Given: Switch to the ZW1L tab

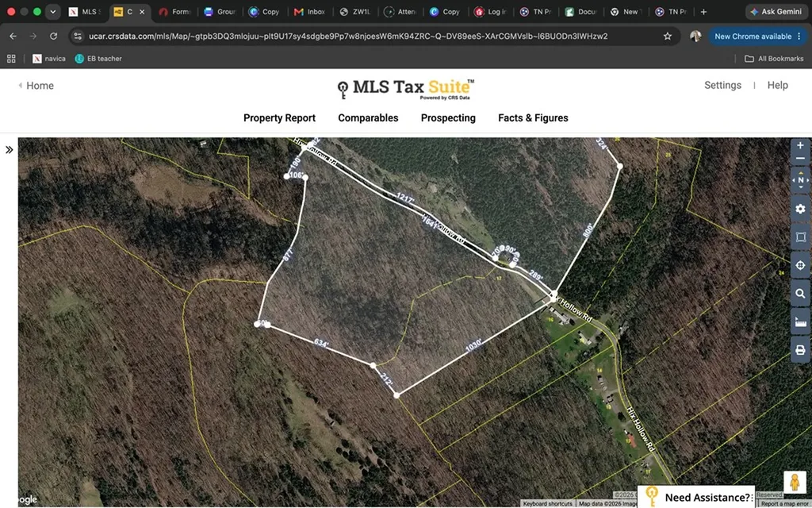Looking at the screenshot, I should 354,11.
